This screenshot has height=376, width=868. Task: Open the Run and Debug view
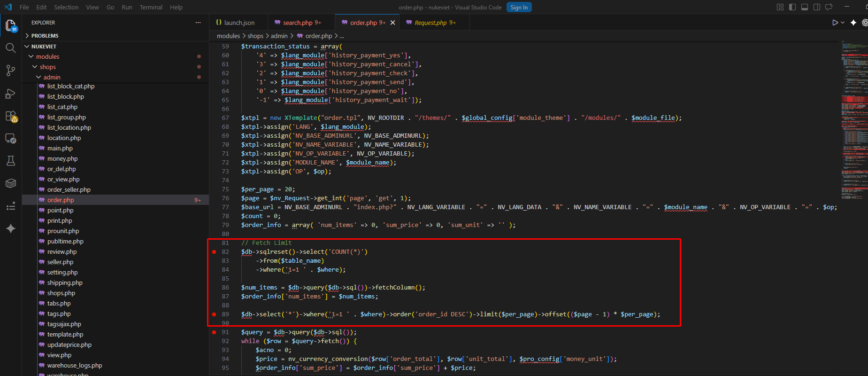coord(10,94)
